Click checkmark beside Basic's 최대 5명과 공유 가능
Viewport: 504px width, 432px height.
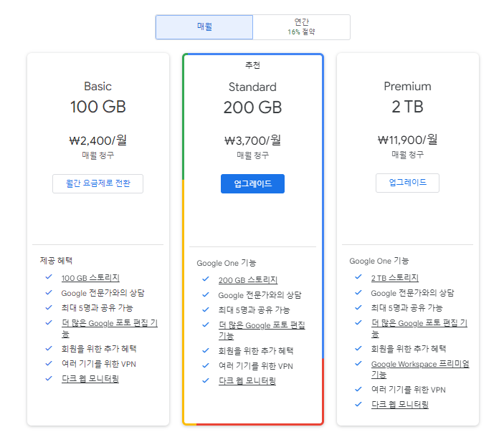click(49, 307)
